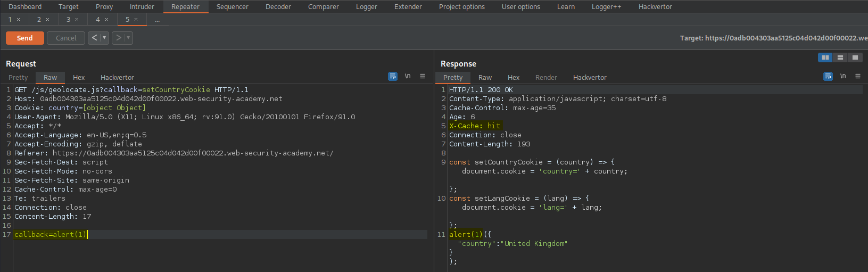Click the callback=alert(1) body line
Screen dimensions: 868x272
pos(50,234)
